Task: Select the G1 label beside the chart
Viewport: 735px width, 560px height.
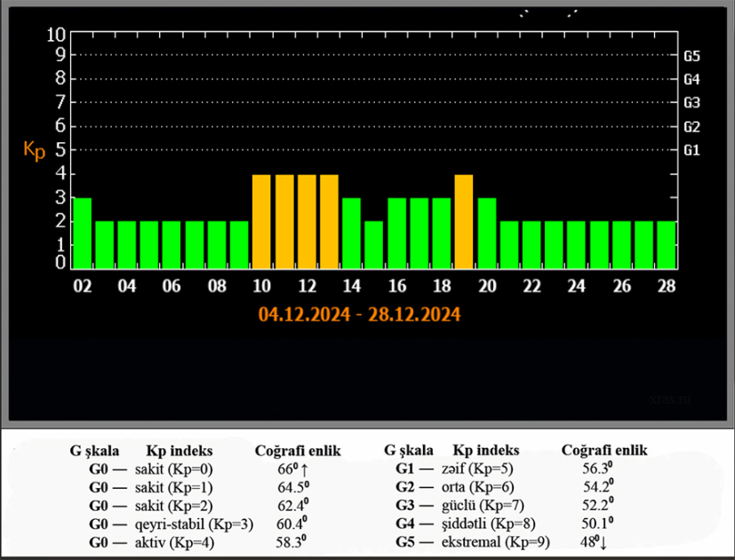Action: pyautogui.click(x=691, y=150)
